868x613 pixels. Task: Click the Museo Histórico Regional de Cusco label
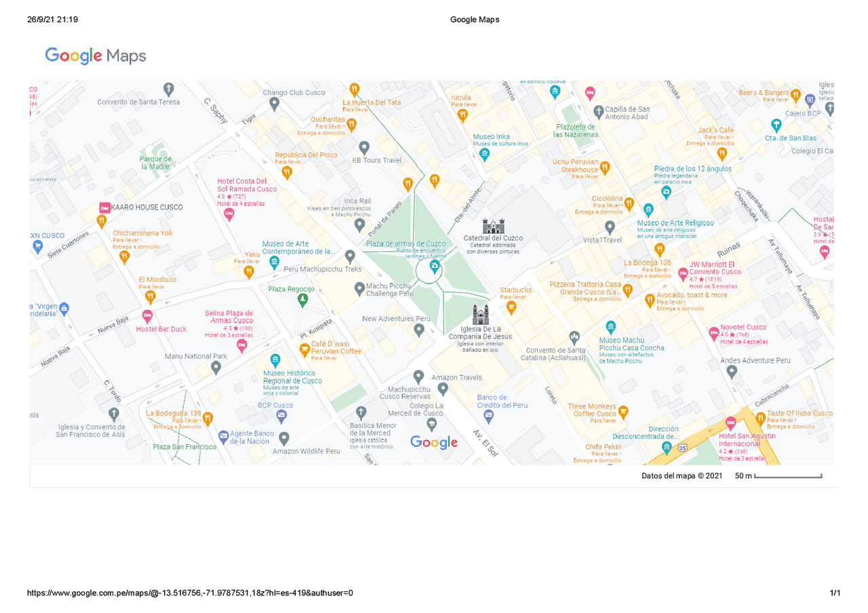(x=292, y=377)
